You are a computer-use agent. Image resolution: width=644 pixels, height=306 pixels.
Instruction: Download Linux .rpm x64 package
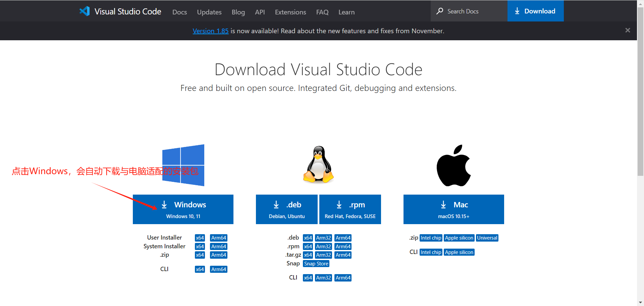tap(308, 247)
